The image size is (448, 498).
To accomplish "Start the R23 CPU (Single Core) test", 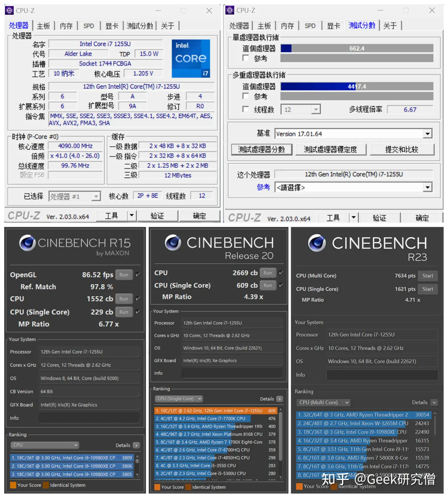I will pyautogui.click(x=428, y=289).
